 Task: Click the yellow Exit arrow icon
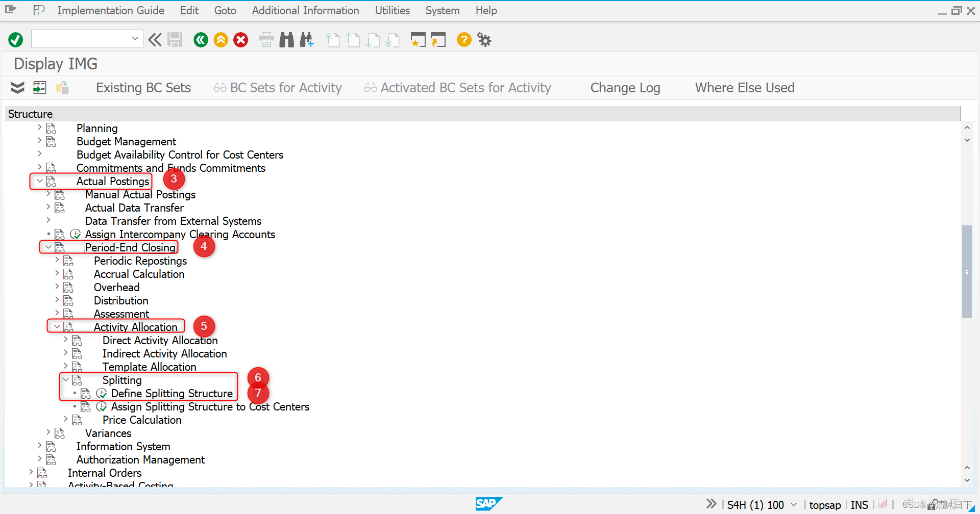[221, 39]
